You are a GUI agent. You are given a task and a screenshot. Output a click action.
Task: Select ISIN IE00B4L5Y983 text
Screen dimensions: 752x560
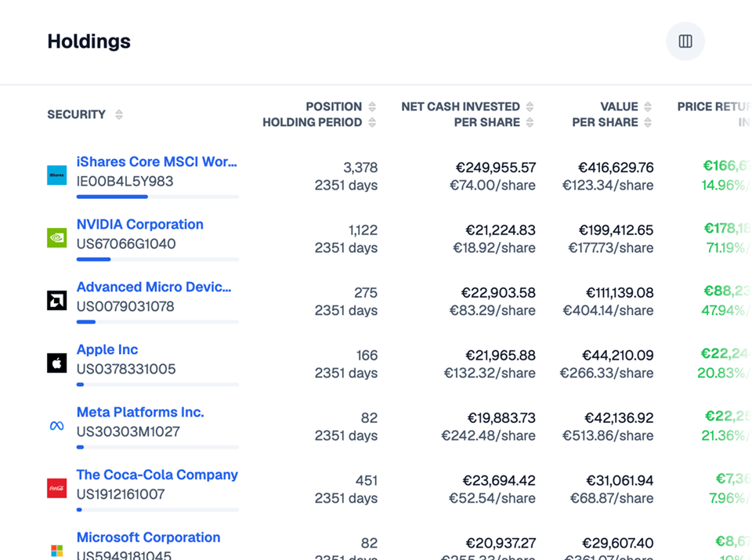click(125, 181)
